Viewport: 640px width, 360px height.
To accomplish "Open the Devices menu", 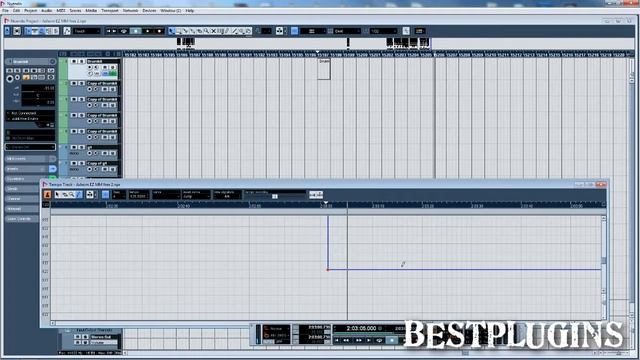I will [149, 11].
